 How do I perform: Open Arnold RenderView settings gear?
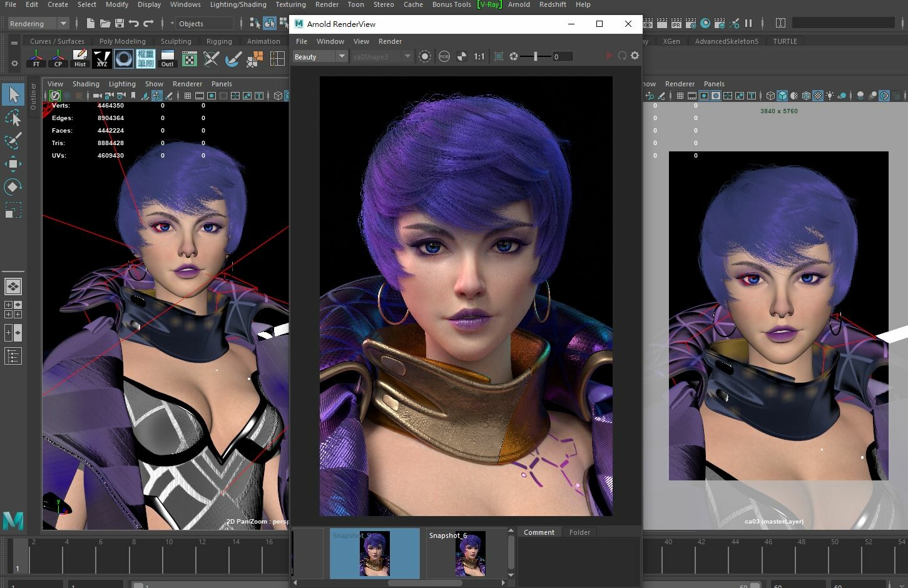point(635,56)
